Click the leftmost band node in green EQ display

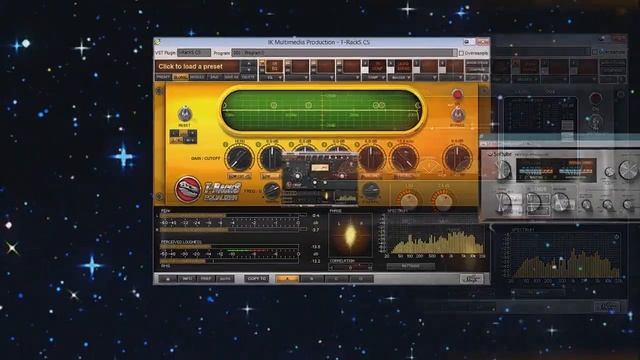pyautogui.click(x=224, y=105)
